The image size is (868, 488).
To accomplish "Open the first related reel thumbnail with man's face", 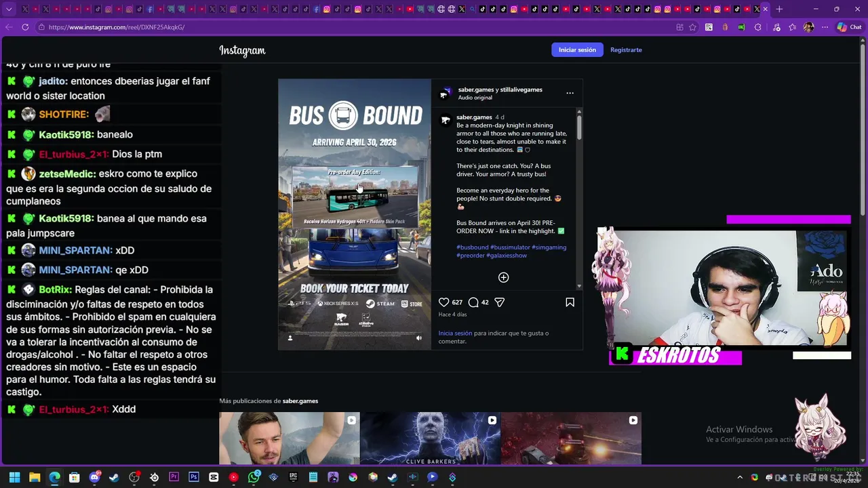I will pyautogui.click(x=289, y=439).
